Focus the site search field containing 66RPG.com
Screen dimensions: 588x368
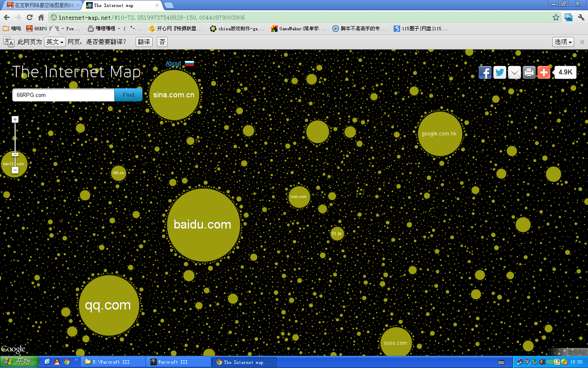(63, 95)
